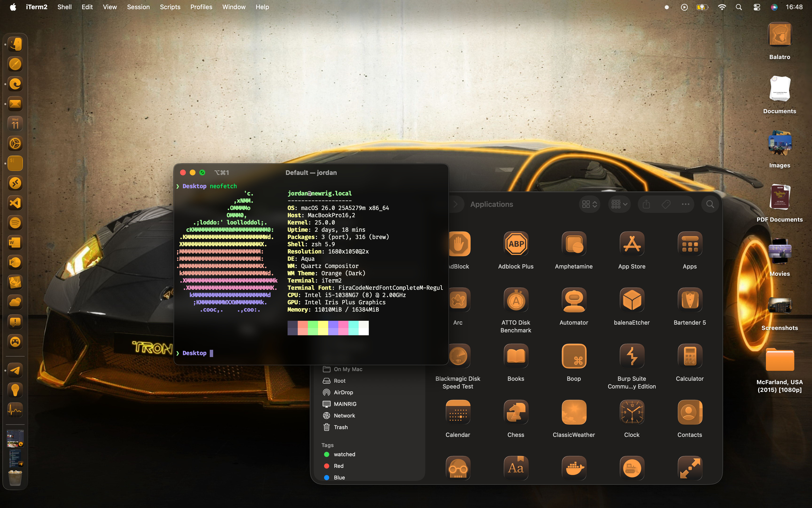
Task: Open iTerm2 Window menu
Action: pyautogui.click(x=234, y=7)
